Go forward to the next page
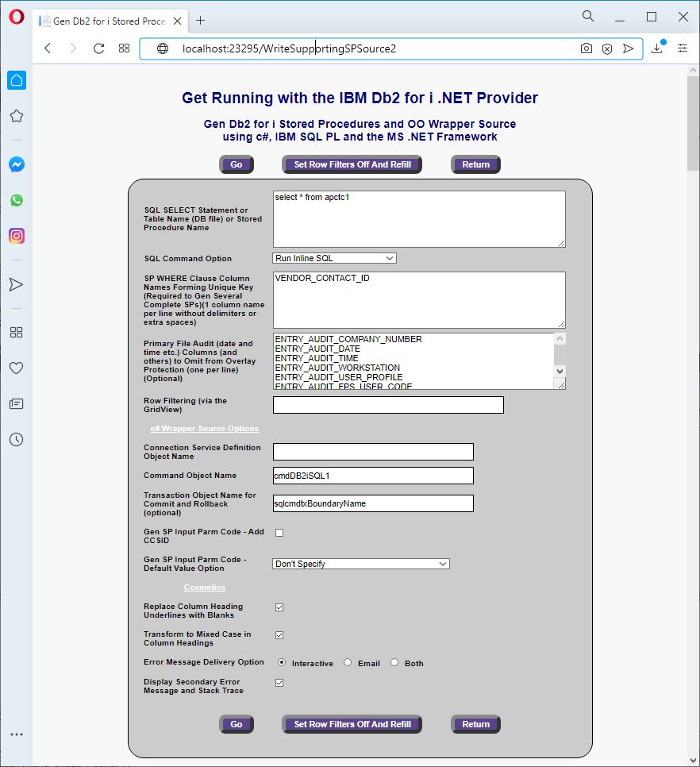This screenshot has width=700, height=767. coord(73,48)
